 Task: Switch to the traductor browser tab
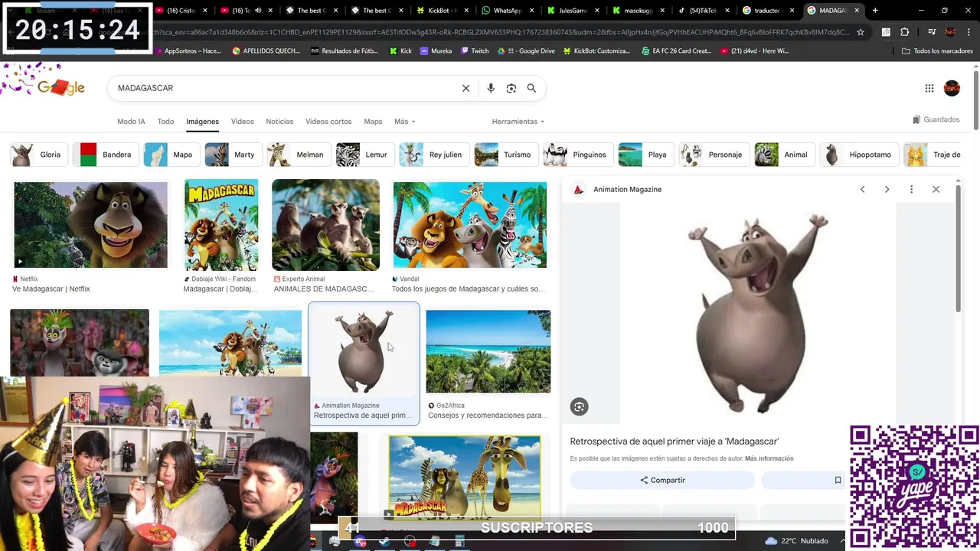(x=766, y=11)
